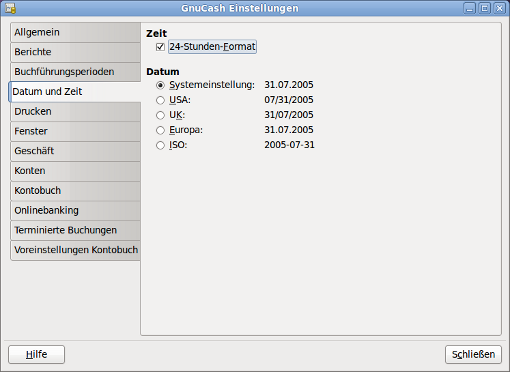Open Voreinstellungen Kontobuch tab
Screen dimensions: 510x372
pyautogui.click(x=75, y=250)
